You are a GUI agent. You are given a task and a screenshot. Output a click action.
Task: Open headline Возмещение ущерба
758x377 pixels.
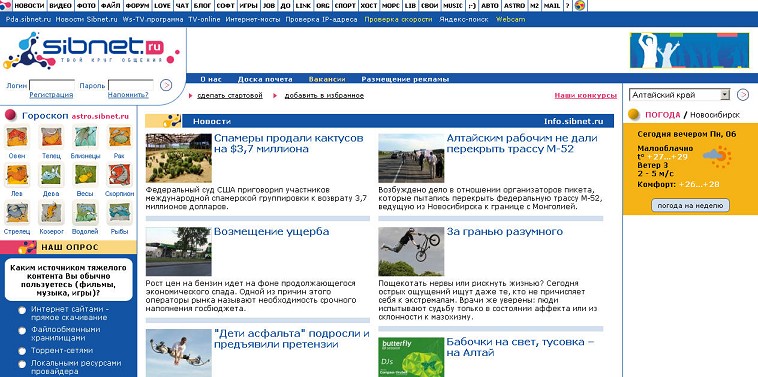(271, 232)
